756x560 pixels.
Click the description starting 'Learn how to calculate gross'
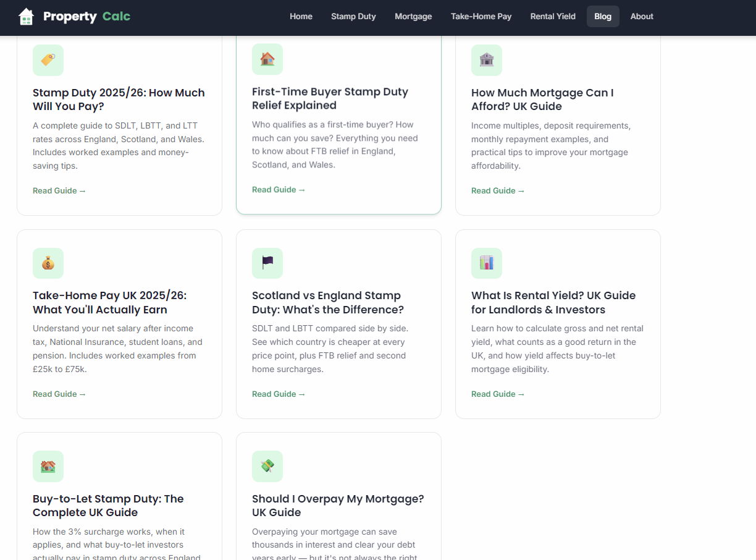(x=557, y=349)
